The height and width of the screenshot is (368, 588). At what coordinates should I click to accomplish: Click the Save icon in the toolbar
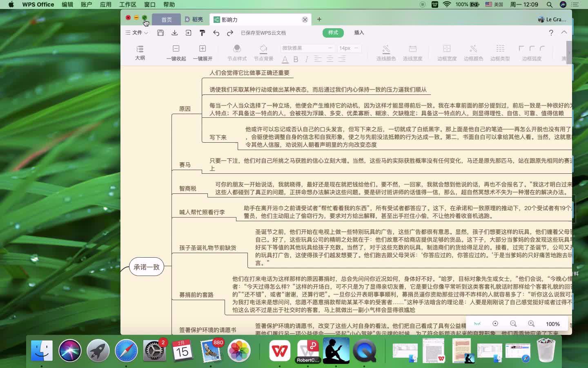point(160,33)
